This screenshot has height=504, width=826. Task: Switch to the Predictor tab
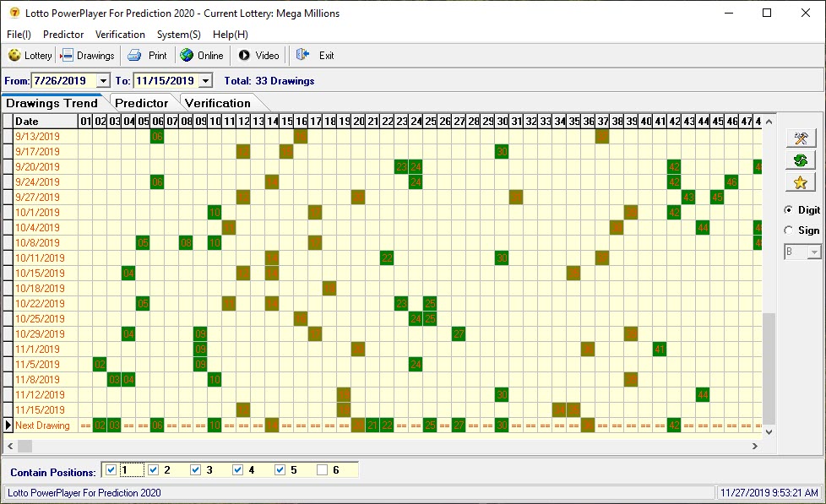pos(141,103)
